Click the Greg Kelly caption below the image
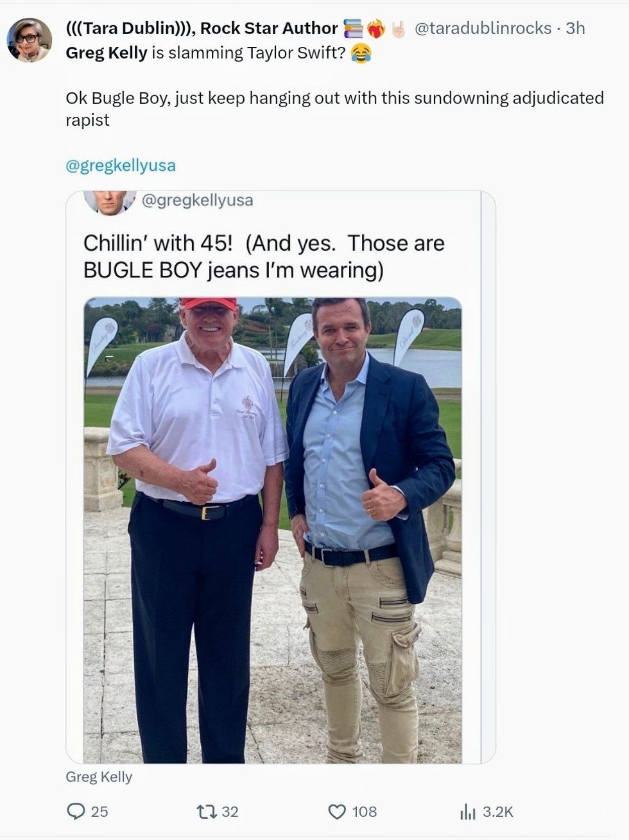This screenshot has height=840, width=629. pyautogui.click(x=99, y=776)
